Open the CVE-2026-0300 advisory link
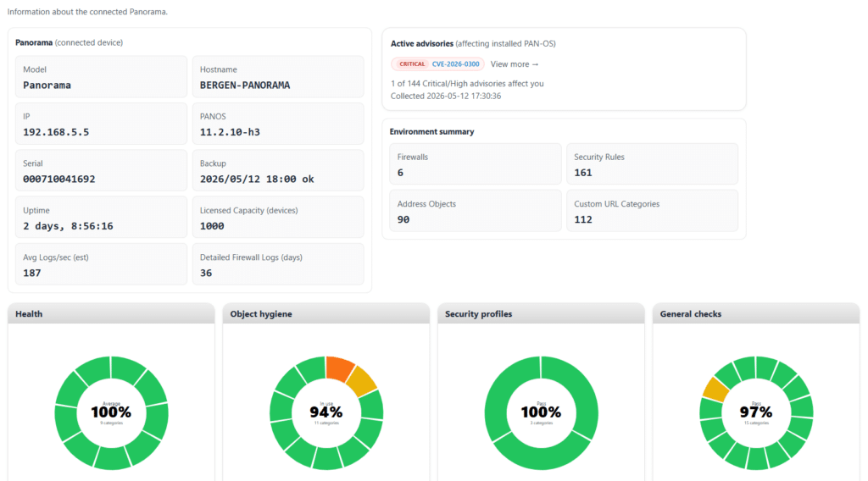The height and width of the screenshot is (481, 868). (455, 64)
